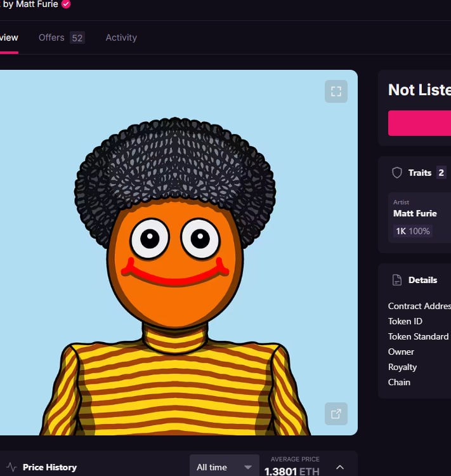The width and height of the screenshot is (451, 476).
Task: Expand the NFT image to fullscreen
Action: [336, 91]
